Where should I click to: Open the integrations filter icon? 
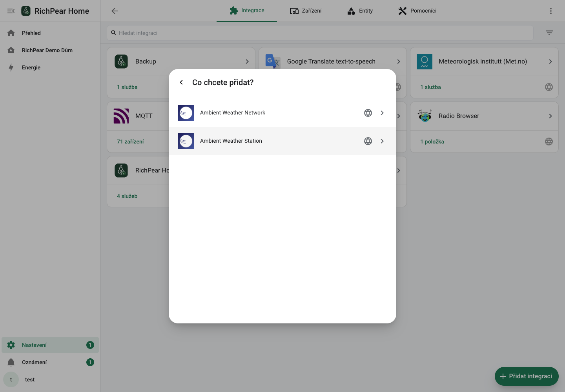549,33
